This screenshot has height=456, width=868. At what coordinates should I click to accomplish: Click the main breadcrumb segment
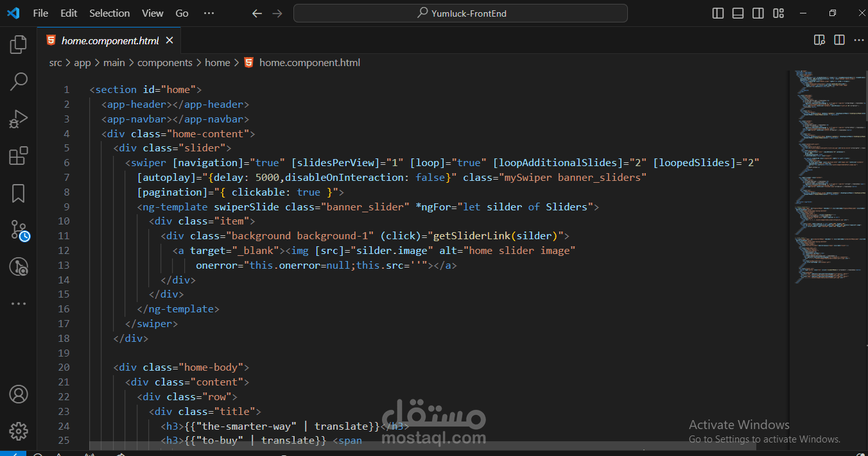click(x=114, y=62)
